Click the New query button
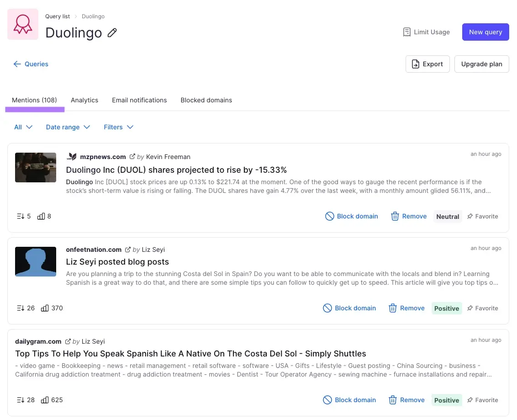This screenshot has width=517, height=420. pyautogui.click(x=485, y=32)
